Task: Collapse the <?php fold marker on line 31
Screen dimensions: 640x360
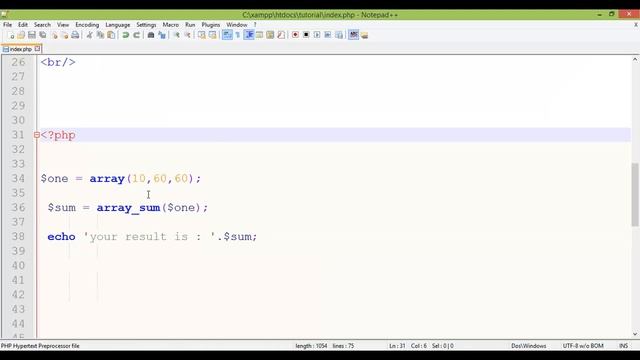Action: 37,135
